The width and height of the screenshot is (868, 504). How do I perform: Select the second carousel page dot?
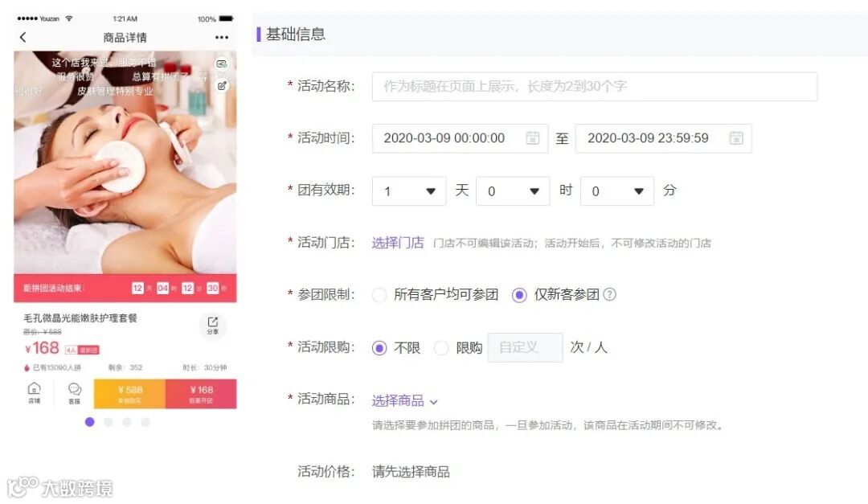coord(108,422)
